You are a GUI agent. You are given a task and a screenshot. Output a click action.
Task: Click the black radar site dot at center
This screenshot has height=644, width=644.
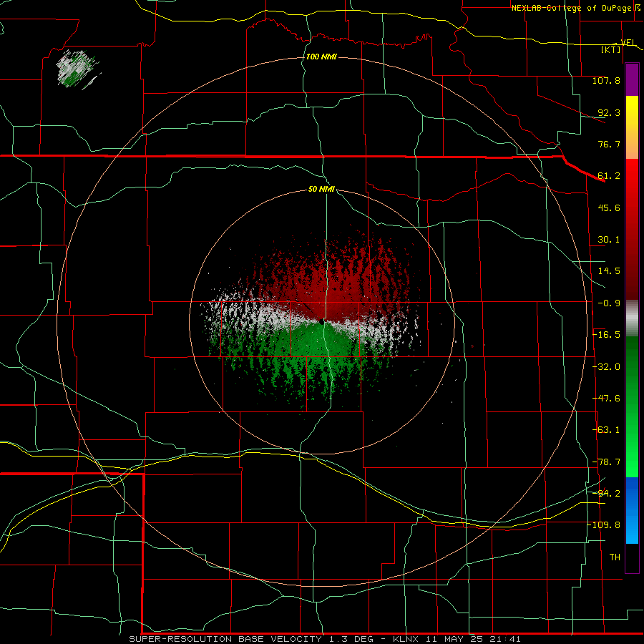pyautogui.click(x=321, y=322)
